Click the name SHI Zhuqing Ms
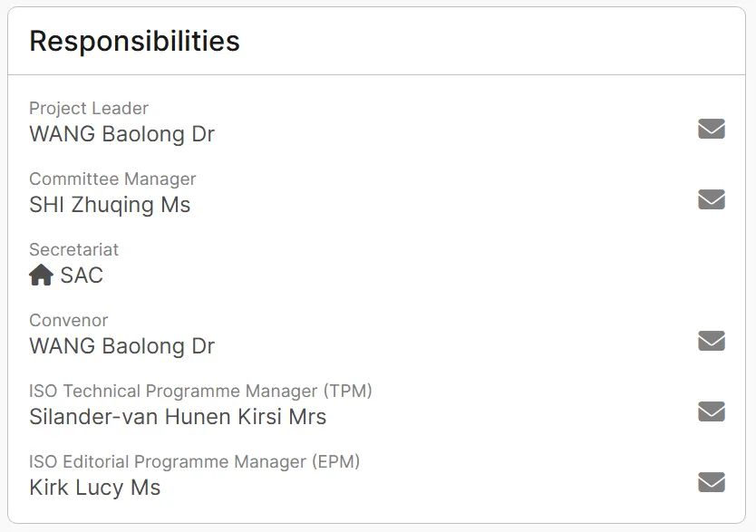 tap(110, 205)
